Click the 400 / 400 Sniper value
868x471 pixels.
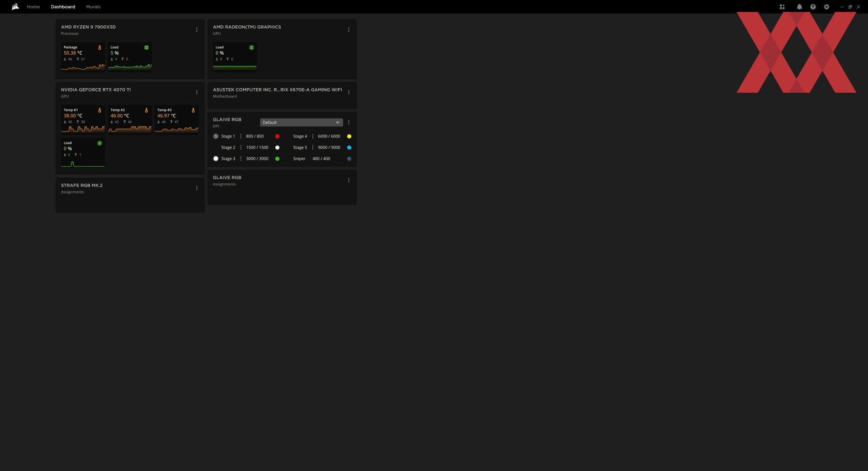pyautogui.click(x=321, y=159)
